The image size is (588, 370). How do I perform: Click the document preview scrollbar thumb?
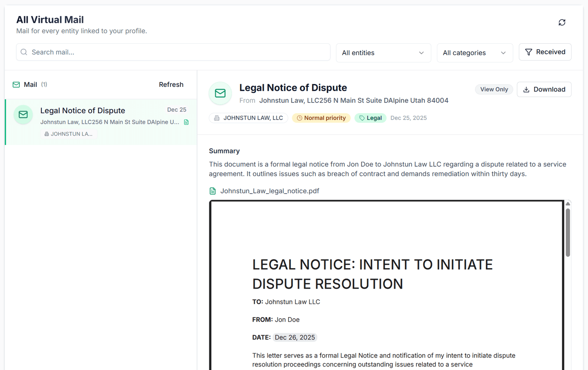pyautogui.click(x=568, y=232)
